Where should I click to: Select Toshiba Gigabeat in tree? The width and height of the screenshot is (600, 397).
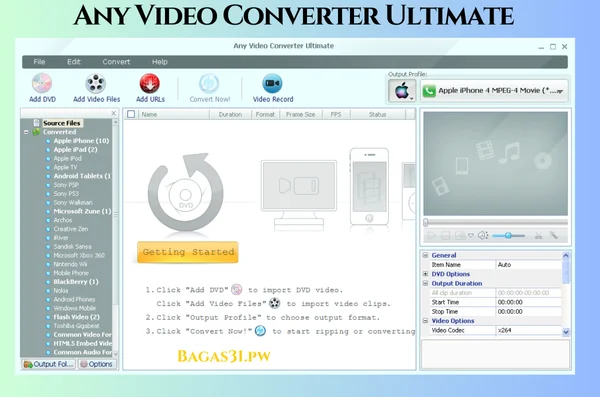pyautogui.click(x=77, y=326)
